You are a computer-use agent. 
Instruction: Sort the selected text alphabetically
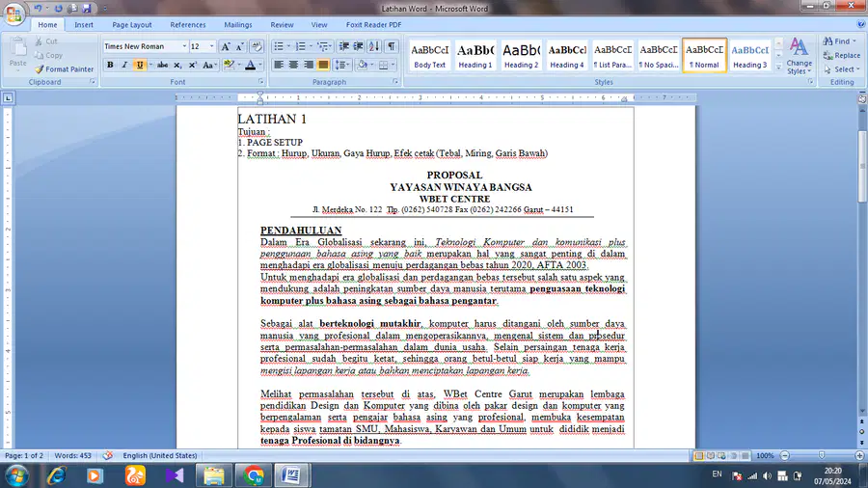(374, 46)
